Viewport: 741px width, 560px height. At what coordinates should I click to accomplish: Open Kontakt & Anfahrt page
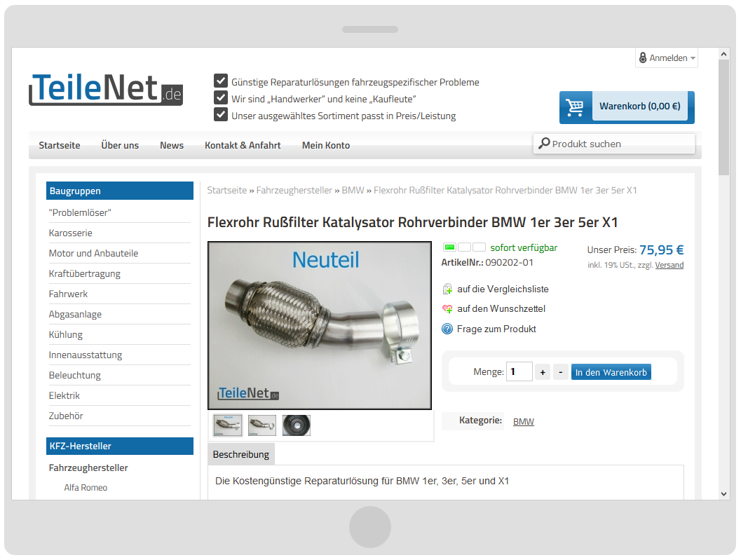click(x=243, y=146)
